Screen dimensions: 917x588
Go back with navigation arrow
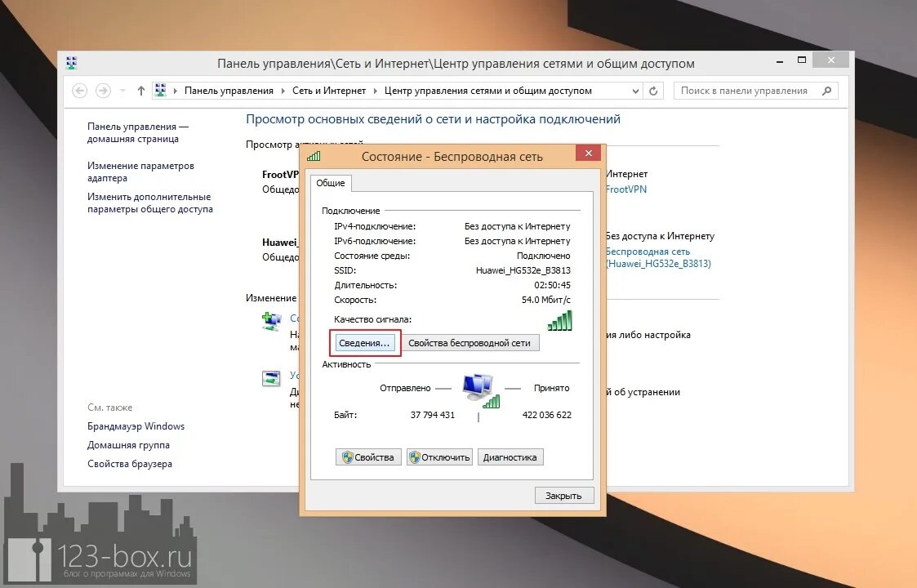79,91
